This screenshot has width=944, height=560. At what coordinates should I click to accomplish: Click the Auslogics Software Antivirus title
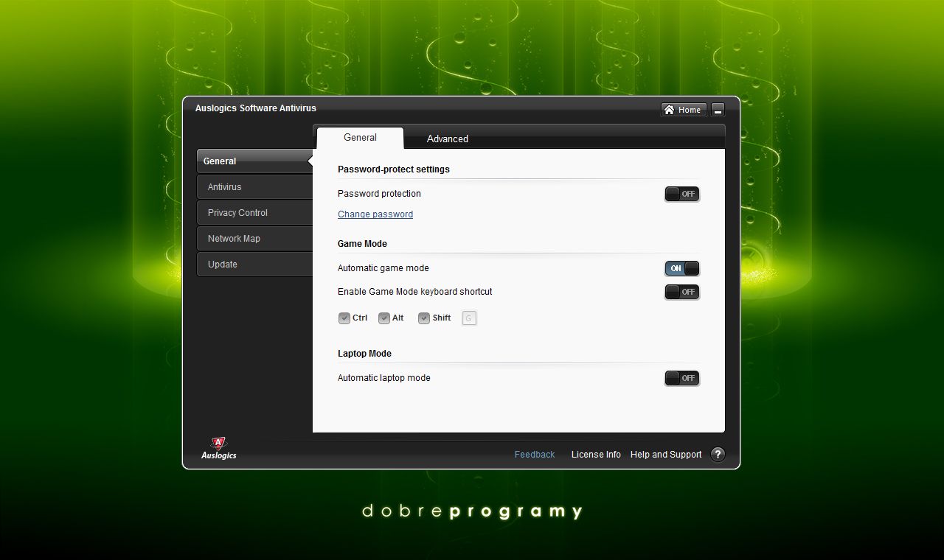(x=256, y=108)
